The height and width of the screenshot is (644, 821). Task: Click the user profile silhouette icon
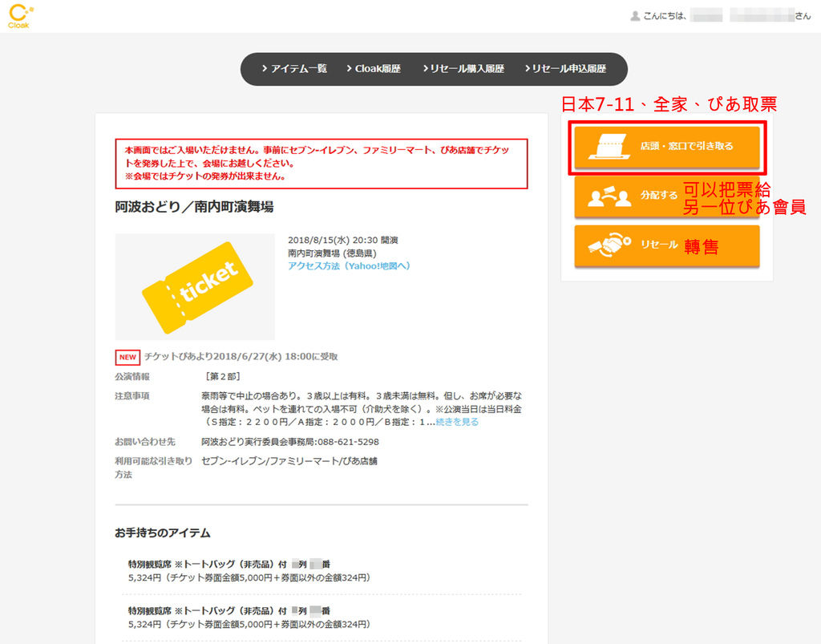635,16
